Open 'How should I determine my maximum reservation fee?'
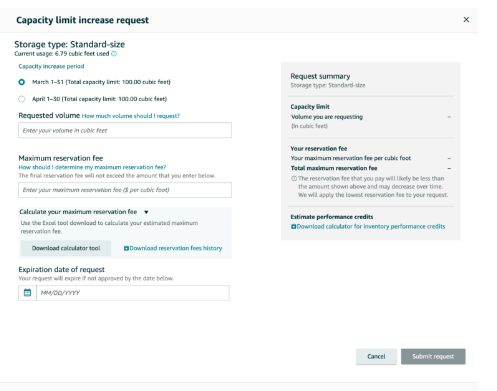Viewport: 497px width, 391px height. click(92, 167)
